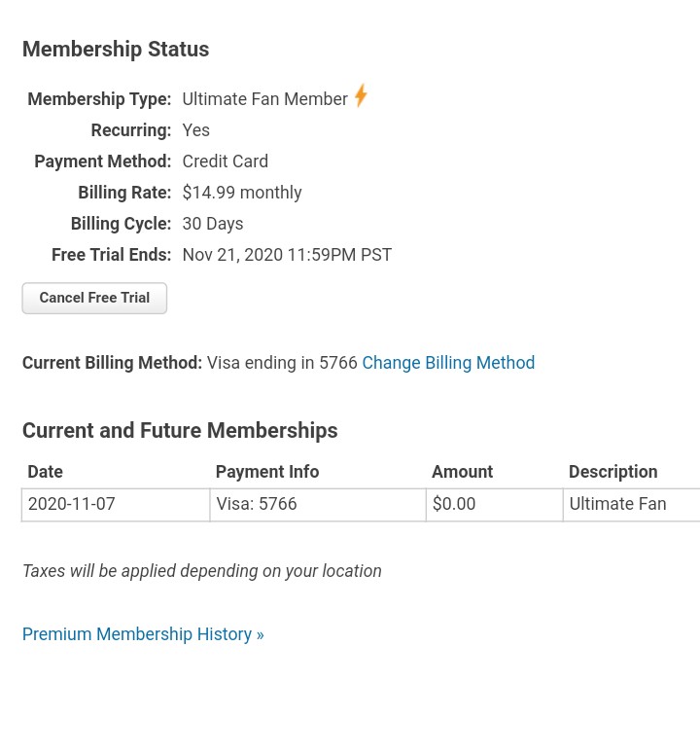
Task: Select the Ultimate Fan description cell
Action: tap(631, 504)
